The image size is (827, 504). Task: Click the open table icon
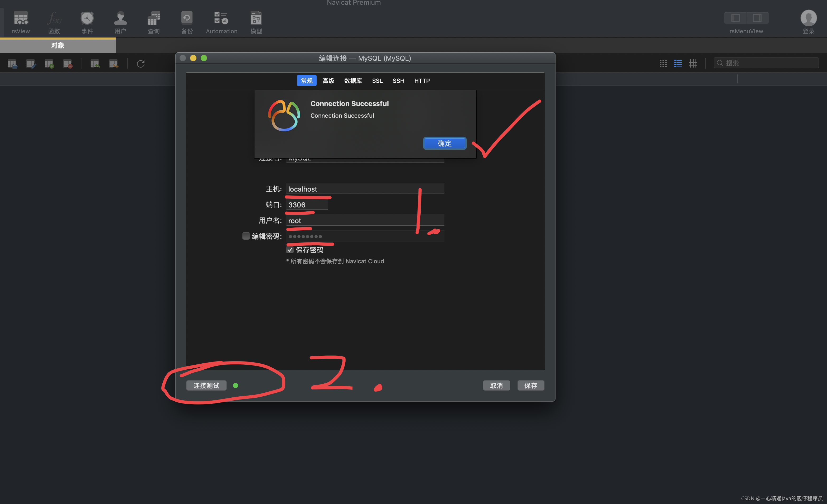tap(12, 64)
